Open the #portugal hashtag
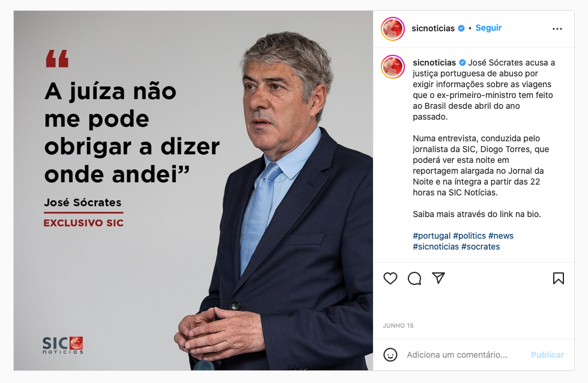Screen dimensions: 588x383 pos(432,236)
